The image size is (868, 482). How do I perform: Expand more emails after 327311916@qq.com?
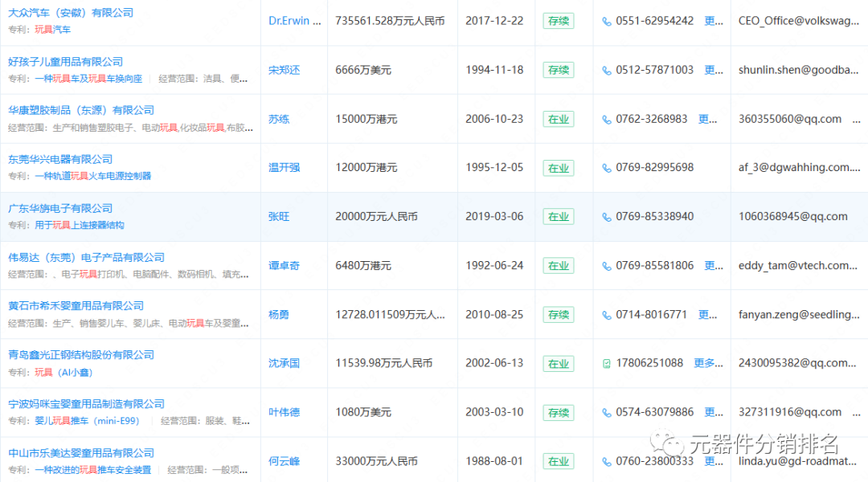(857, 413)
